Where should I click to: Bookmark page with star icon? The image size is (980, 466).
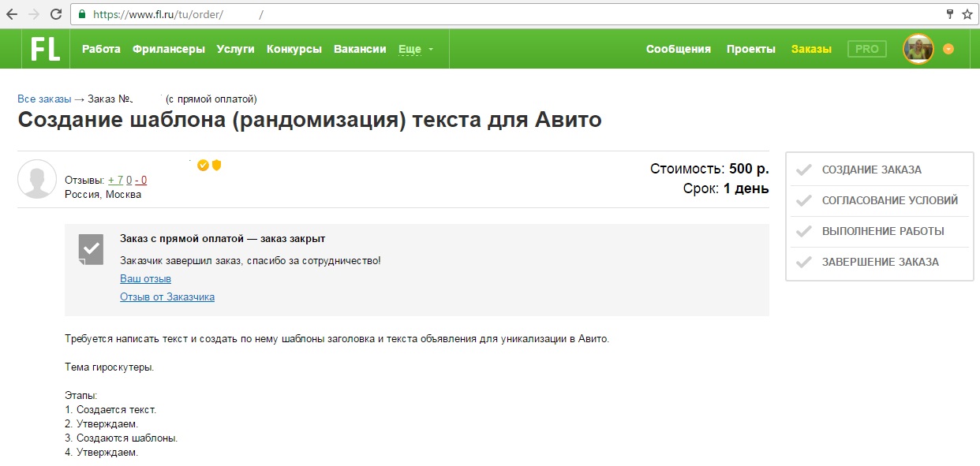point(967,14)
